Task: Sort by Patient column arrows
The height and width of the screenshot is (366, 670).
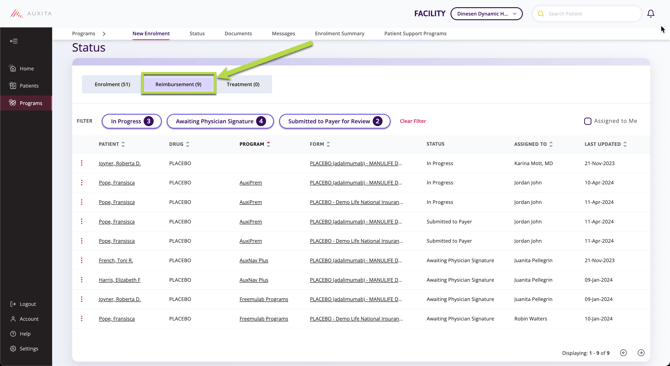Action: [x=123, y=144]
